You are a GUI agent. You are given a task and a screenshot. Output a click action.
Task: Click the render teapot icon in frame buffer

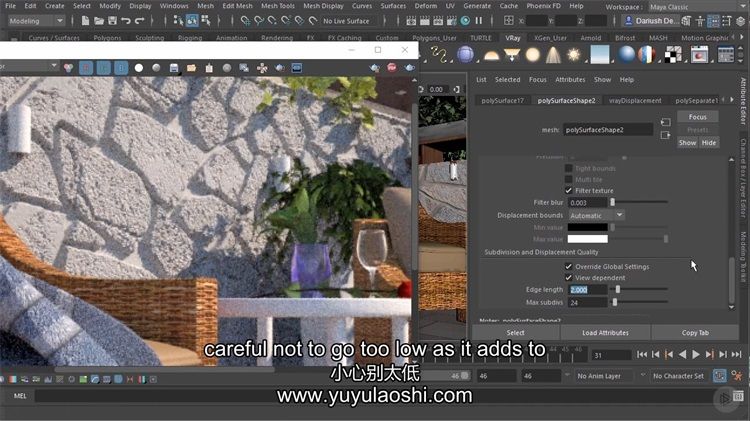pyautogui.click(x=409, y=67)
